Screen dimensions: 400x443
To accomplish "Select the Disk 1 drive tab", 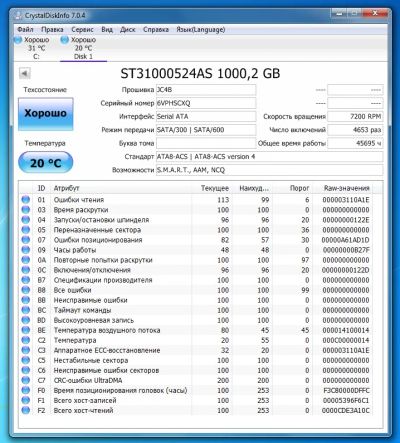I will (83, 48).
